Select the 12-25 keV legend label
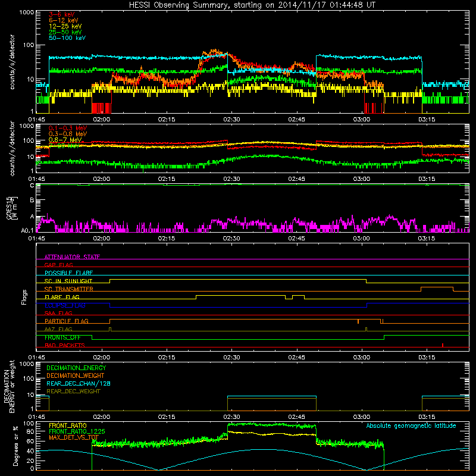 (65, 26)
